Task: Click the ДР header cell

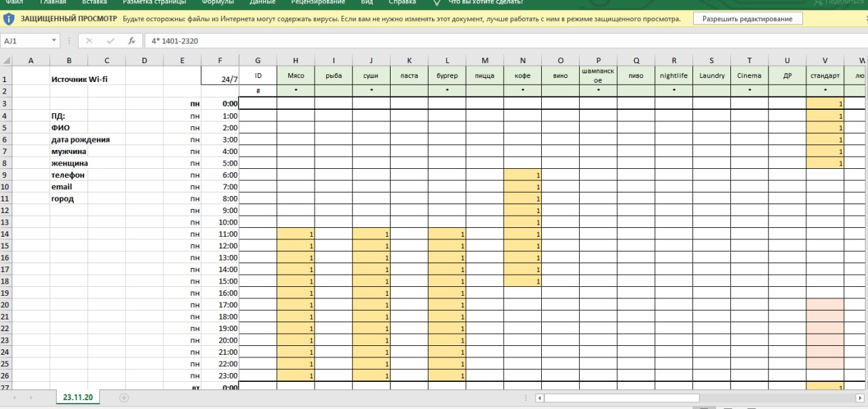Action: coord(787,75)
